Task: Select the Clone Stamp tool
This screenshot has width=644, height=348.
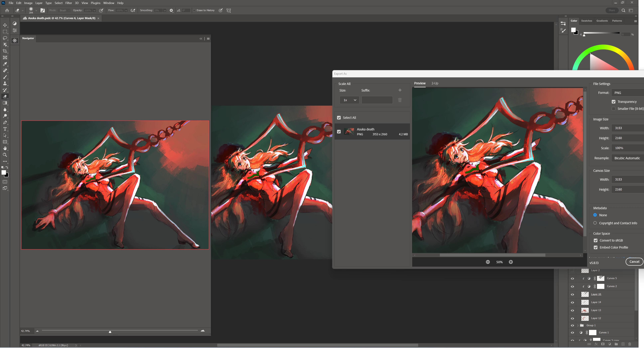Action: tap(5, 84)
